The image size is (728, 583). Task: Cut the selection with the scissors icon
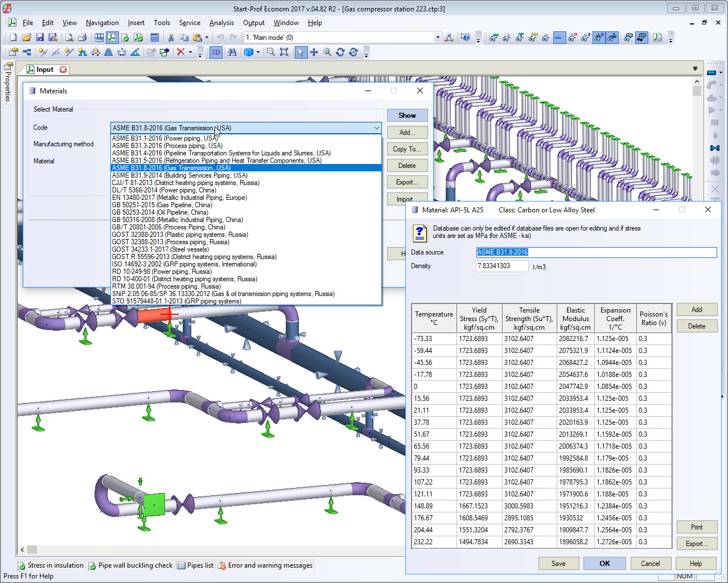tap(171, 38)
